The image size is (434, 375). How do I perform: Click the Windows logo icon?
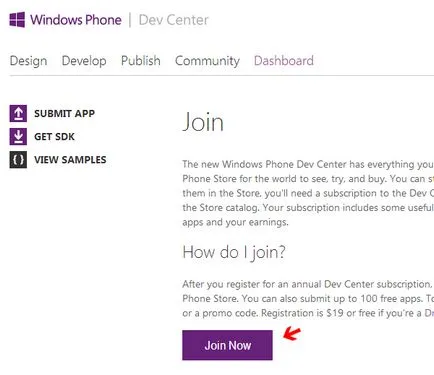click(x=17, y=20)
